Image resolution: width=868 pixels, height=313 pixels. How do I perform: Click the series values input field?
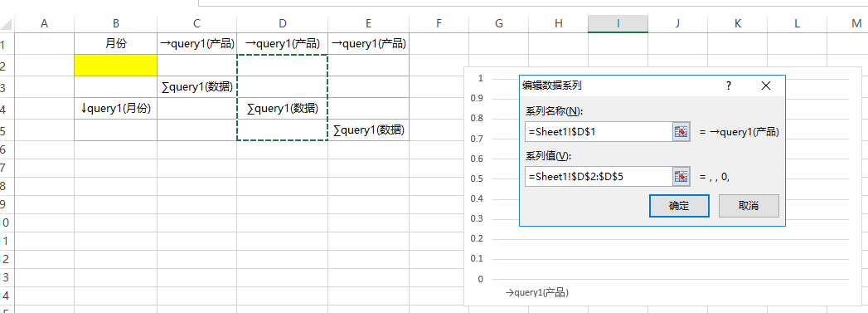tap(599, 177)
